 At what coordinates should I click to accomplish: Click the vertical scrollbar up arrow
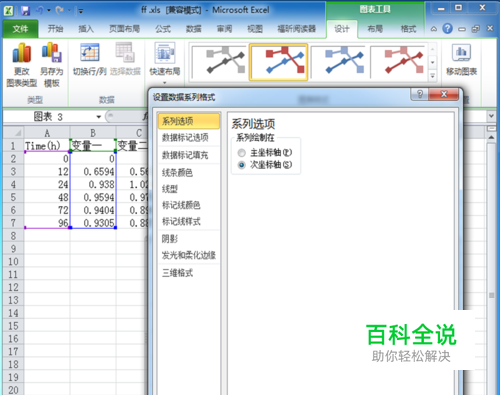point(491,137)
